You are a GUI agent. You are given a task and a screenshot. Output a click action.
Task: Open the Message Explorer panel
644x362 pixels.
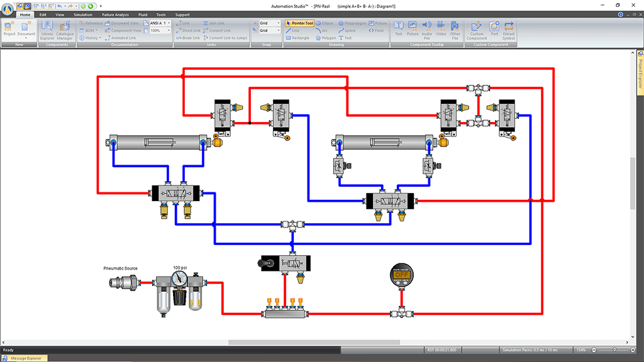tap(26, 358)
